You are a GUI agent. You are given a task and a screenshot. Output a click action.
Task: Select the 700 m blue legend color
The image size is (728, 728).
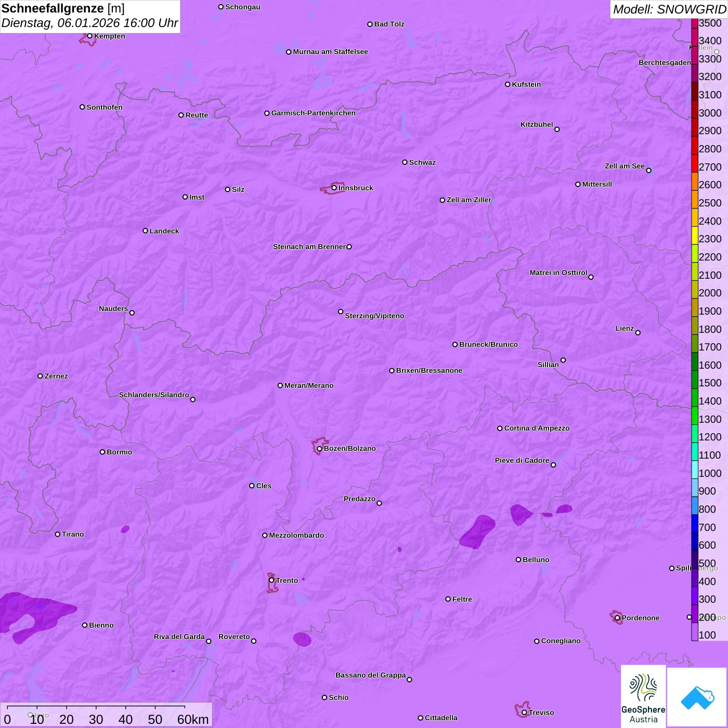click(x=695, y=524)
